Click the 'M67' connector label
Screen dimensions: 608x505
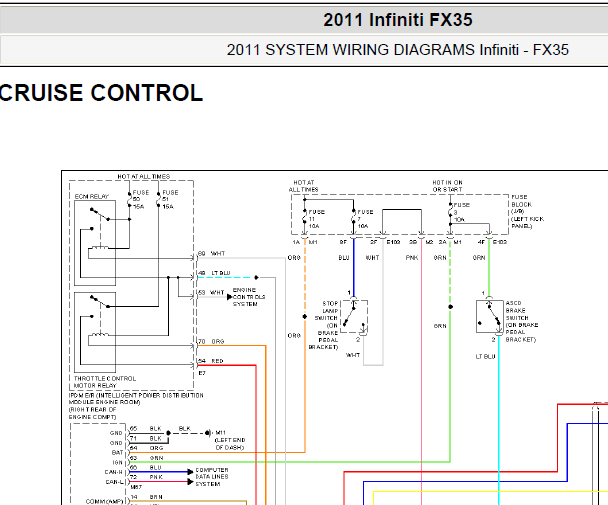[136, 487]
